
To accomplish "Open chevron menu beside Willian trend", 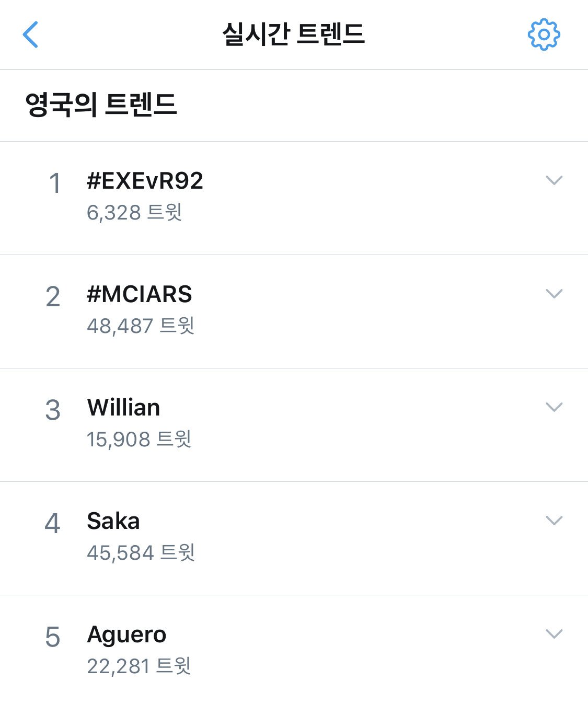I will pyautogui.click(x=554, y=407).
